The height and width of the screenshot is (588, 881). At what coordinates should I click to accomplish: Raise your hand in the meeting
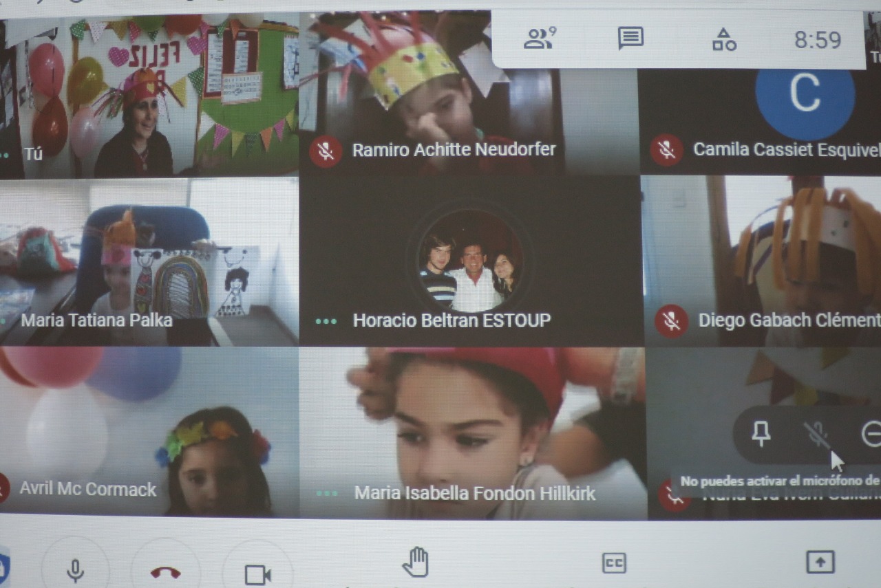click(415, 562)
